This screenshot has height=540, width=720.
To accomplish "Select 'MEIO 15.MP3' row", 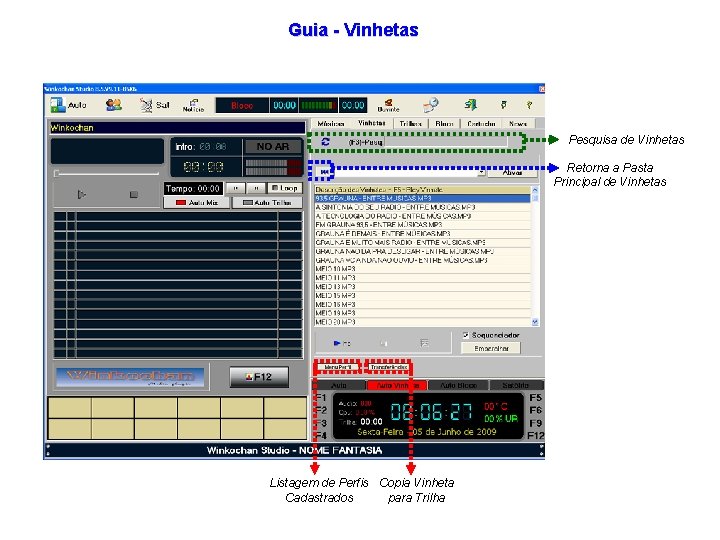I will [422, 296].
